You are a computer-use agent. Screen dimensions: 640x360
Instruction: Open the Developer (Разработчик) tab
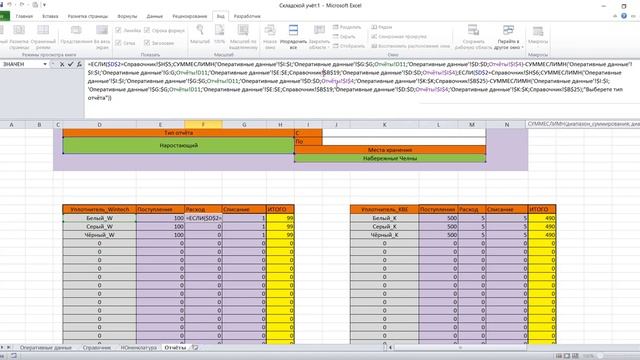(247, 16)
